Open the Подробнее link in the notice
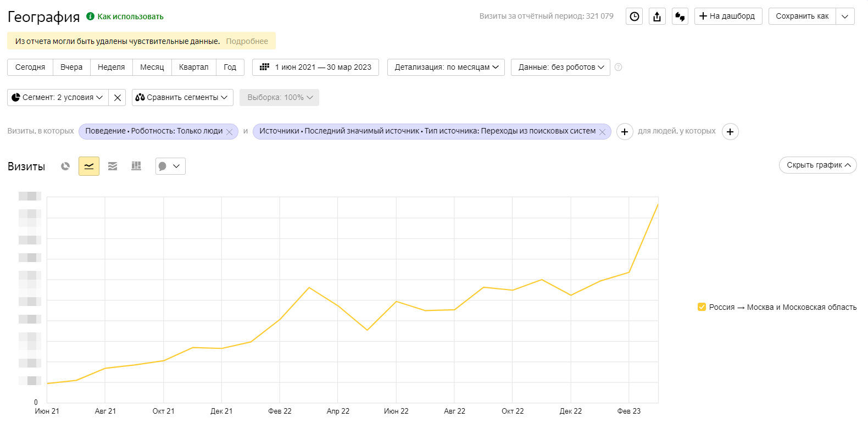The height and width of the screenshot is (423, 868). click(247, 41)
